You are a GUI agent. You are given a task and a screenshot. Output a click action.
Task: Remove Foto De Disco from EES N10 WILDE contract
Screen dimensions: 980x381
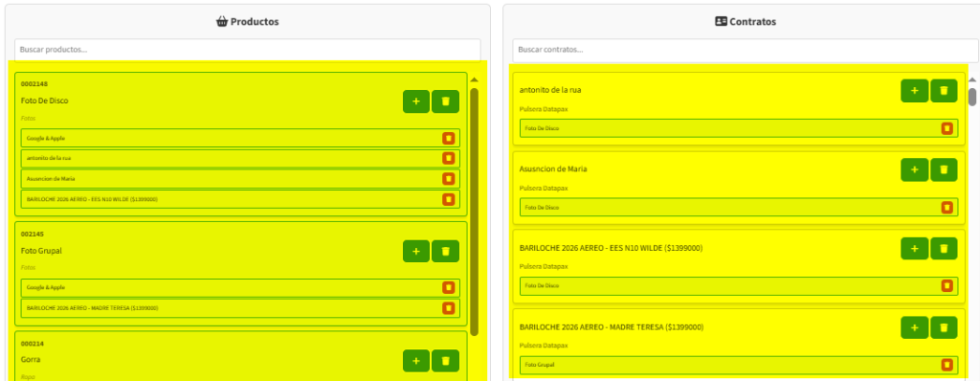pos(947,286)
